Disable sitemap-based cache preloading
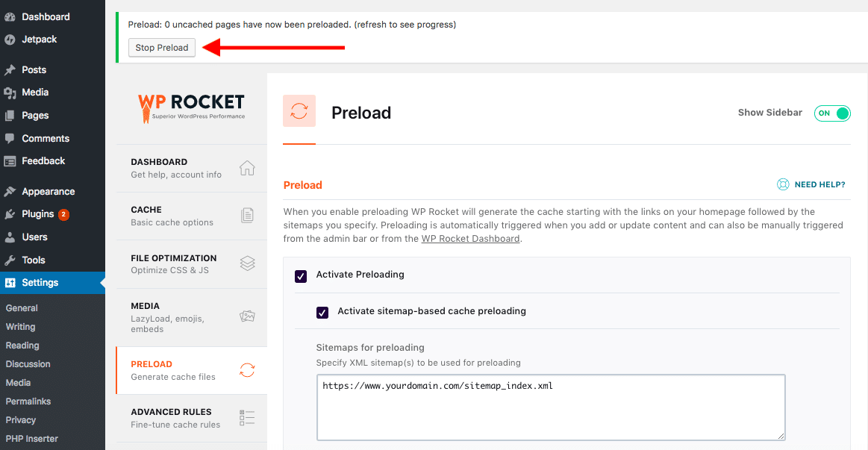The image size is (868, 450). (x=322, y=312)
